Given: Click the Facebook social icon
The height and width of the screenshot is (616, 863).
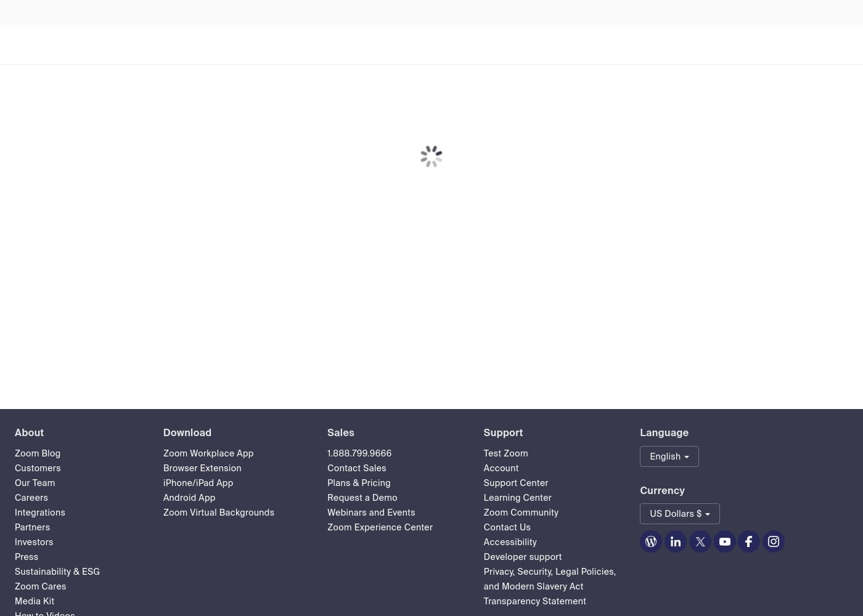Looking at the screenshot, I should tap(749, 541).
